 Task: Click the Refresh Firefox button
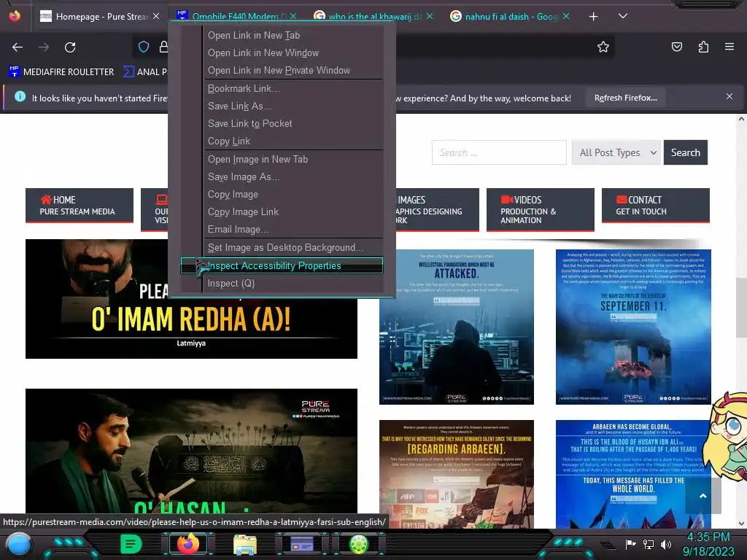(x=625, y=98)
